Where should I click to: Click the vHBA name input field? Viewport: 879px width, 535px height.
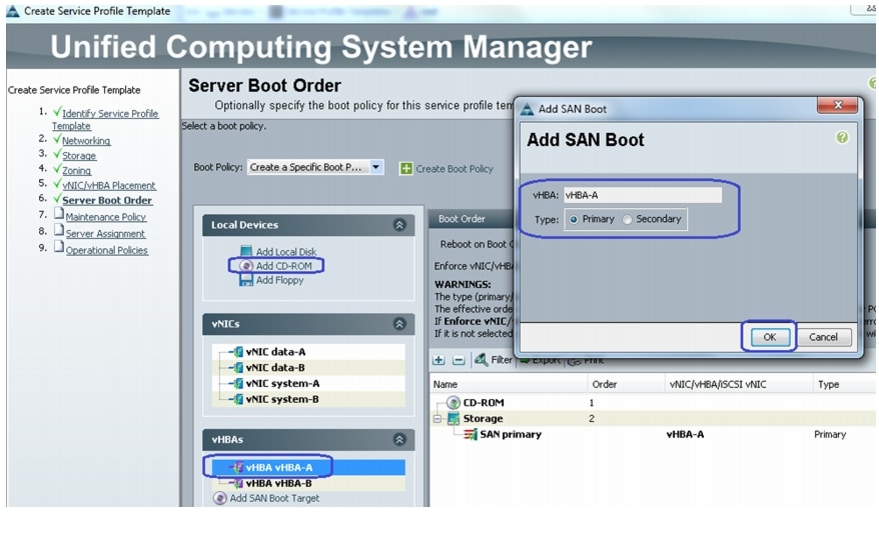[642, 195]
